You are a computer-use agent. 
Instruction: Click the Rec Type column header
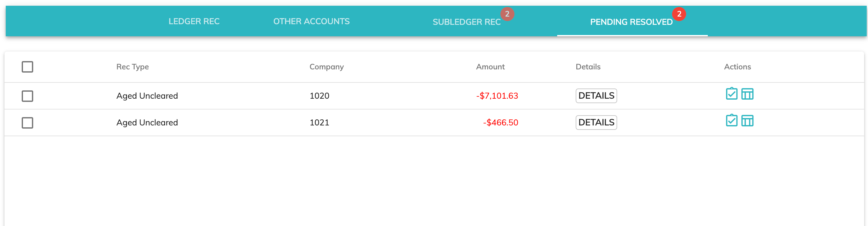tap(132, 67)
